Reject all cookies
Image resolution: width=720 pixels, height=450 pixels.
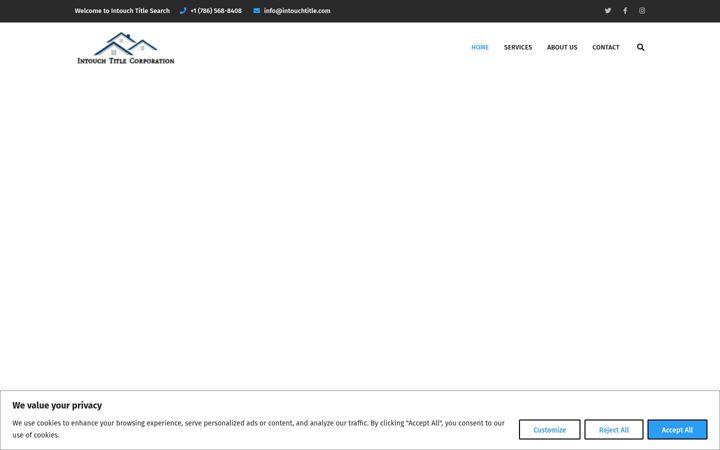click(613, 430)
